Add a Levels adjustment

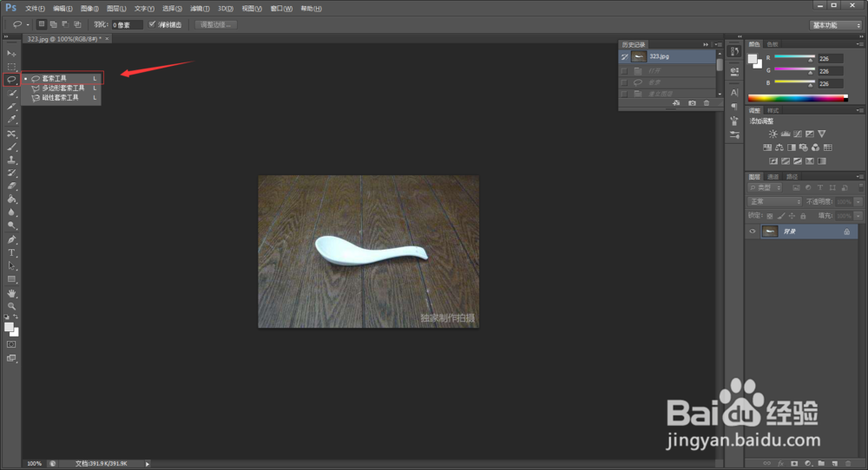click(x=785, y=134)
